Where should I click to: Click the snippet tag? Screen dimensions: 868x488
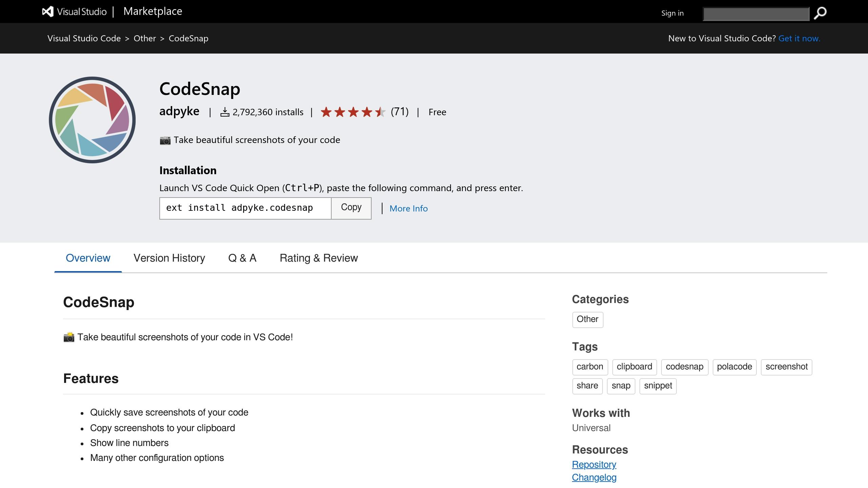tap(658, 386)
